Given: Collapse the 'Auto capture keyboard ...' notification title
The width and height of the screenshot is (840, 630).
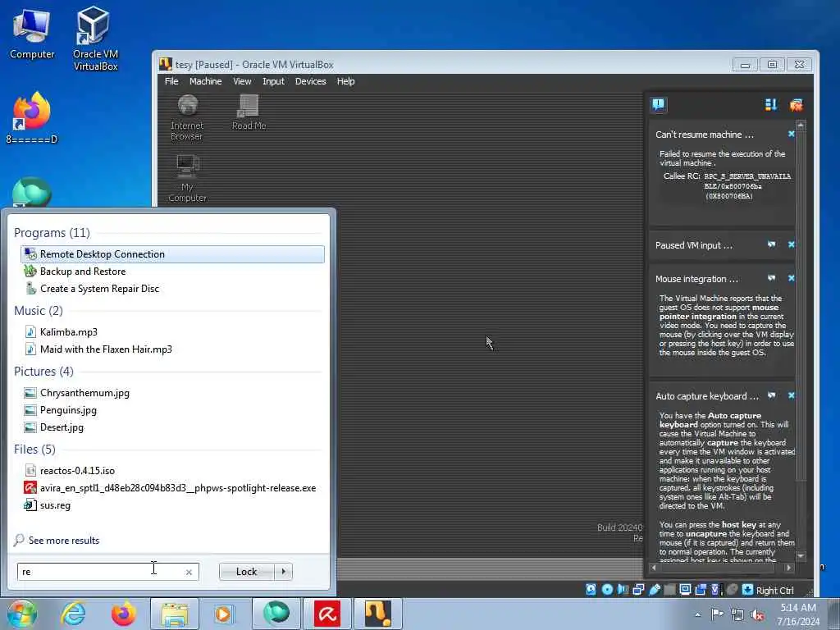Looking at the screenshot, I should (x=707, y=396).
